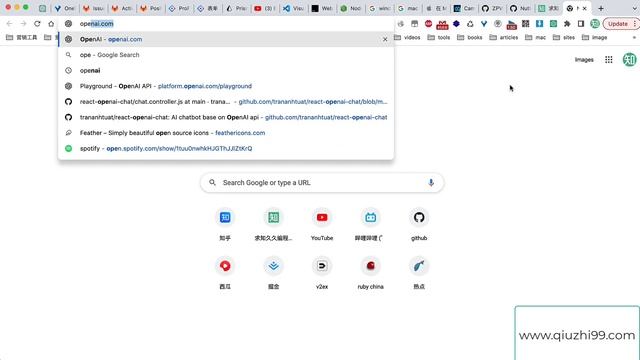Navigate forward with the forward arrow
This screenshot has width=640, height=360.
[23, 24]
